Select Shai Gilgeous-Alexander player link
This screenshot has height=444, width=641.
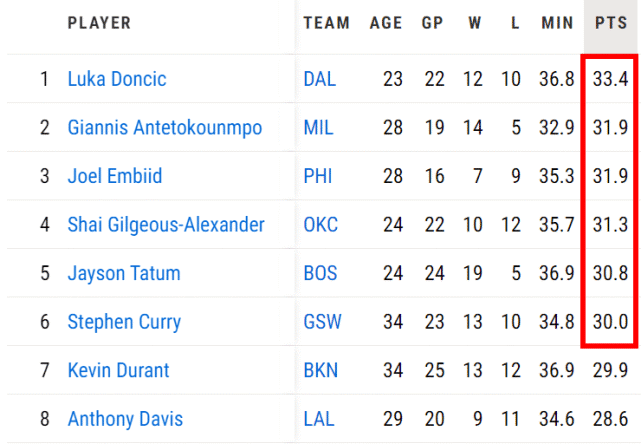point(166,224)
